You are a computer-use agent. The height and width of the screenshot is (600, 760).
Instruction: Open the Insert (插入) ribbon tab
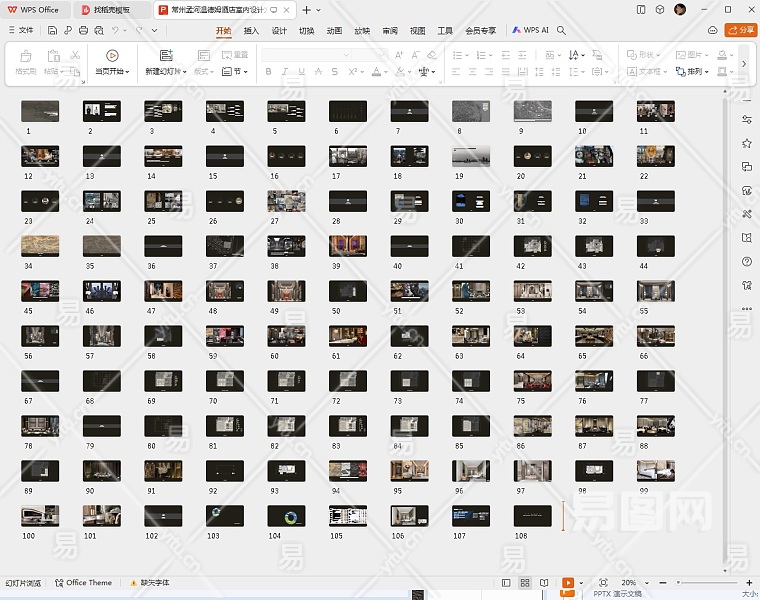[251, 30]
